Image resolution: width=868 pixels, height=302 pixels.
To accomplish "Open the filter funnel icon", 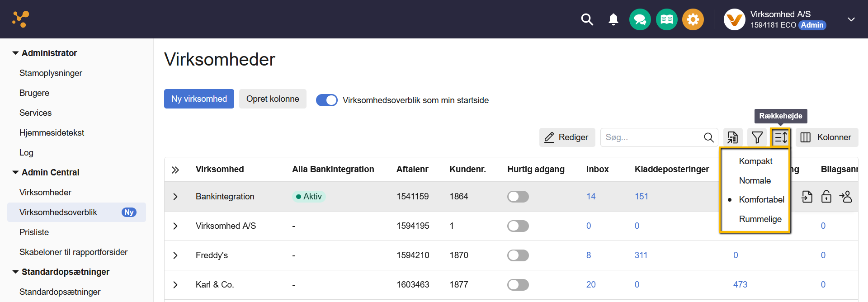I will click(x=757, y=137).
